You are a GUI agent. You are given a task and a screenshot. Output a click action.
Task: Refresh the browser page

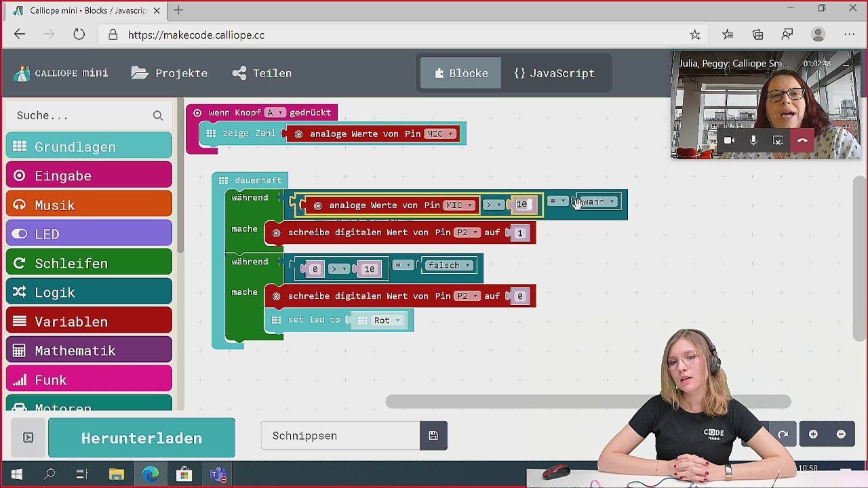click(79, 35)
